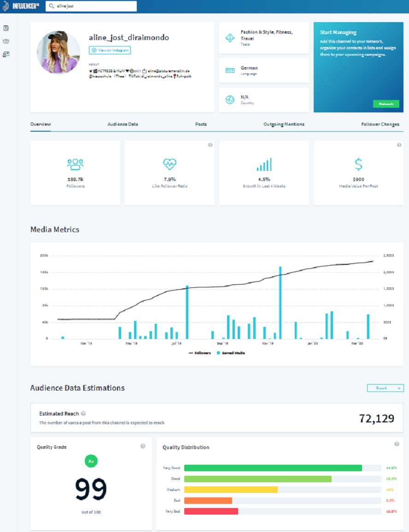409x532 pixels.
Task: Click the View on Instagram button
Action: pos(110,50)
